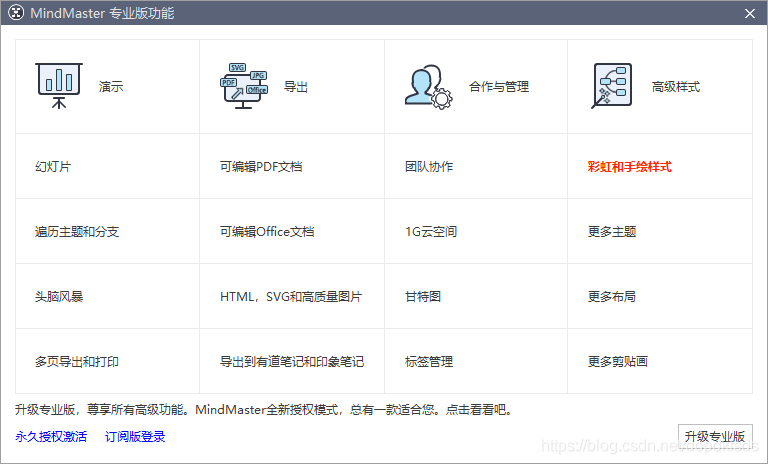This screenshot has width=768, height=464.
Task: Select the 可编辑Office文档 feature cell
Action: [292, 231]
